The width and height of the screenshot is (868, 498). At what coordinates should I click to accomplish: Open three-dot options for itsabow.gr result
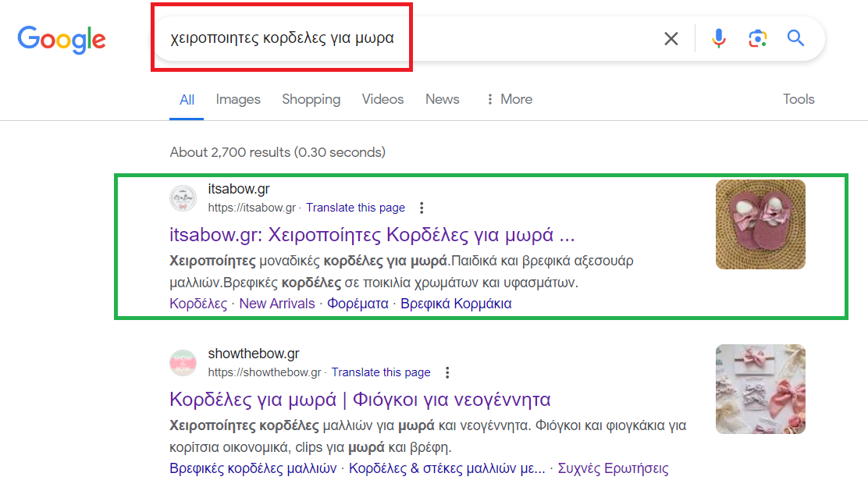coord(422,208)
